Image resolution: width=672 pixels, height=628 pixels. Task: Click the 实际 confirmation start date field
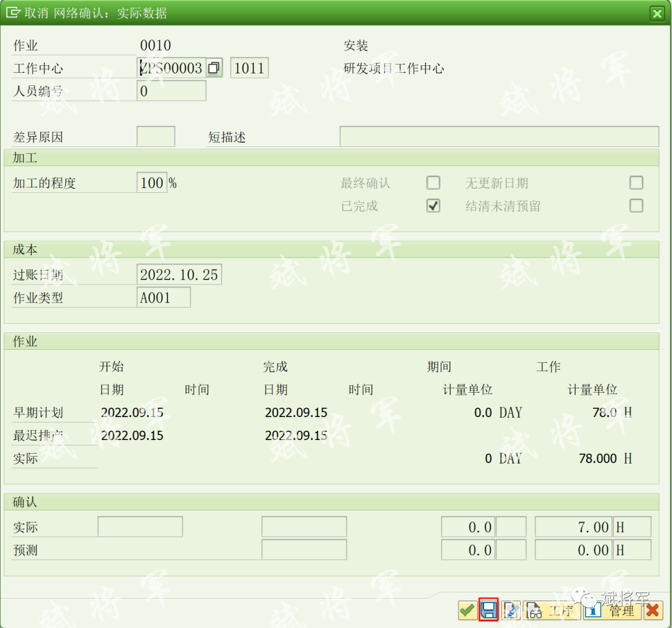(x=140, y=527)
